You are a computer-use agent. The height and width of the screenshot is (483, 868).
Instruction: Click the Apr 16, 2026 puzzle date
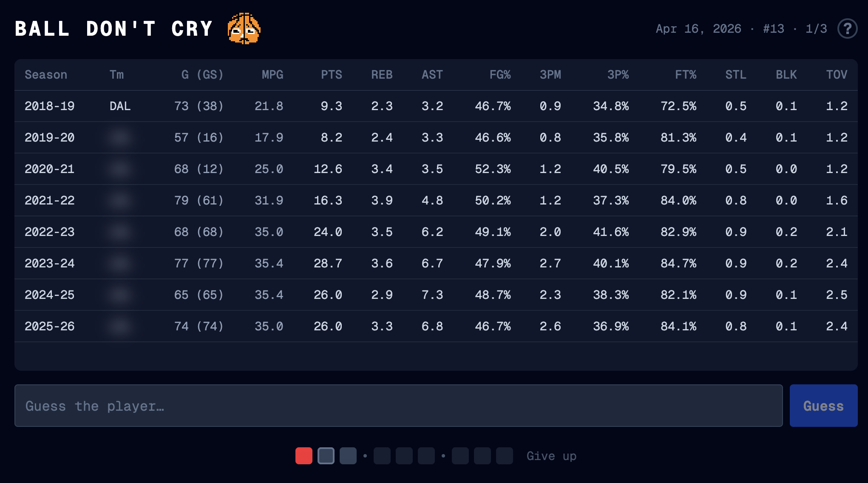698,28
